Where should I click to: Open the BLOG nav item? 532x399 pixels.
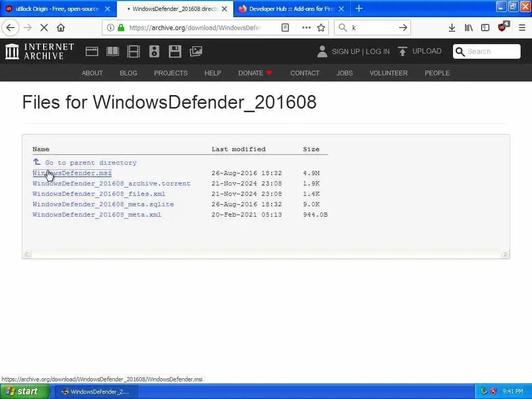(128, 73)
